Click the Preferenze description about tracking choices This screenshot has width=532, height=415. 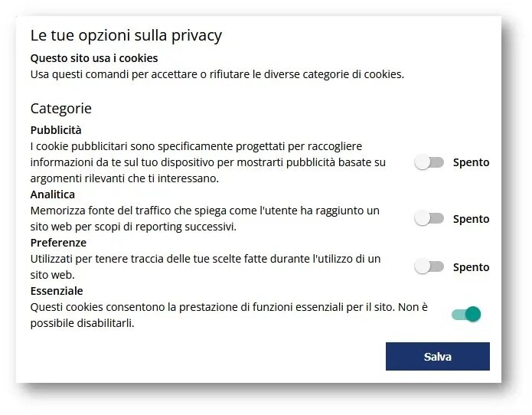[205, 266]
